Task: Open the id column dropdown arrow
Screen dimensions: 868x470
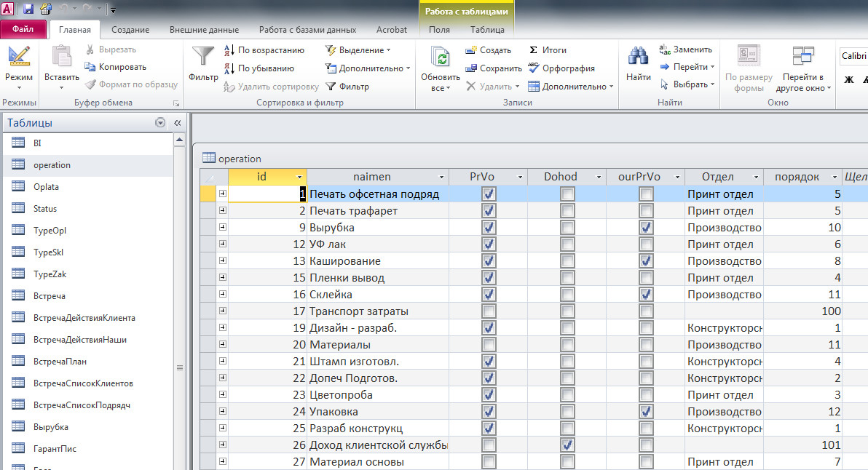Action: pyautogui.click(x=299, y=177)
